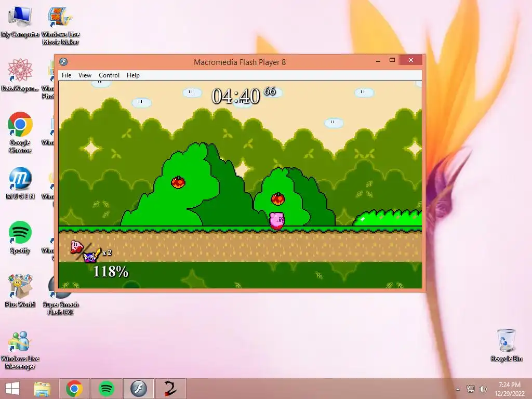The height and width of the screenshot is (399, 532).
Task: Click the red swirl taskbar application icon
Action: [x=170, y=389]
